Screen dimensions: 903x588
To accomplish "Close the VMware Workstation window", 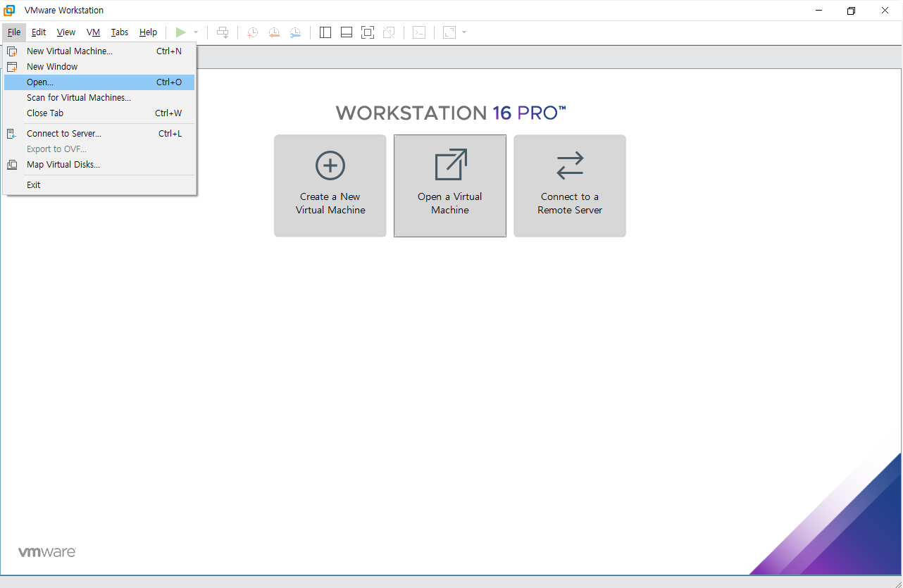I will [885, 11].
